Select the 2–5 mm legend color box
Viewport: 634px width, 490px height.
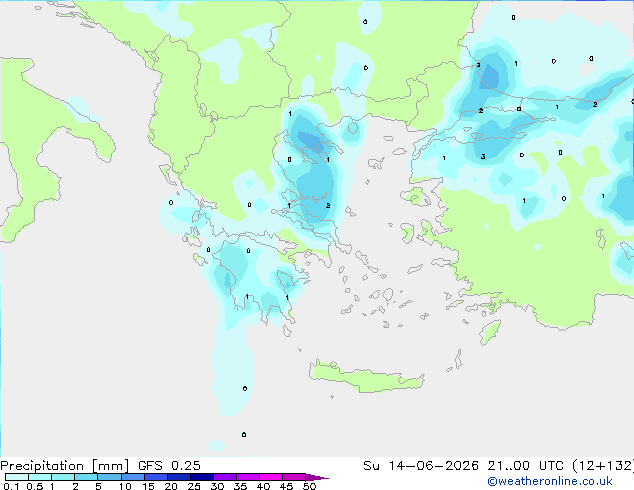tap(86, 477)
